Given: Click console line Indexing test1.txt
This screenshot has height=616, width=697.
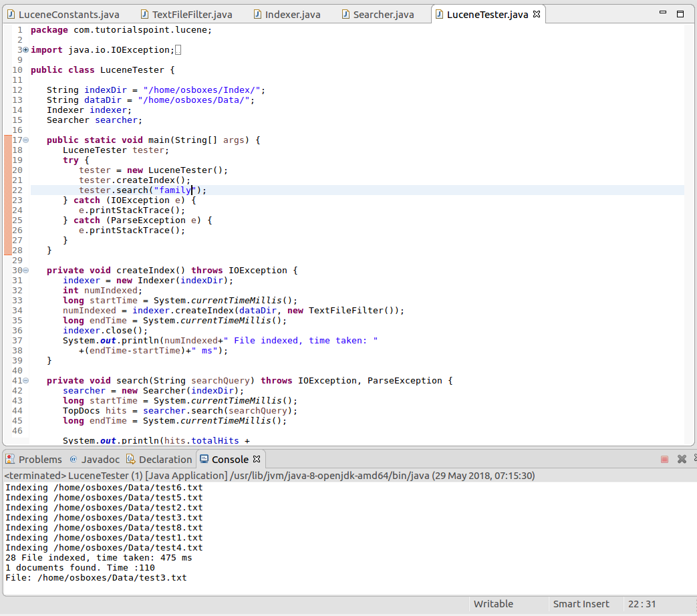Looking at the screenshot, I should click(104, 538).
